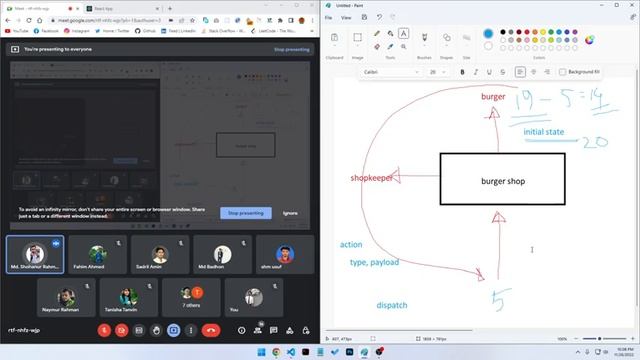
Task: Open Activities panel in Meet
Action: 289,330
